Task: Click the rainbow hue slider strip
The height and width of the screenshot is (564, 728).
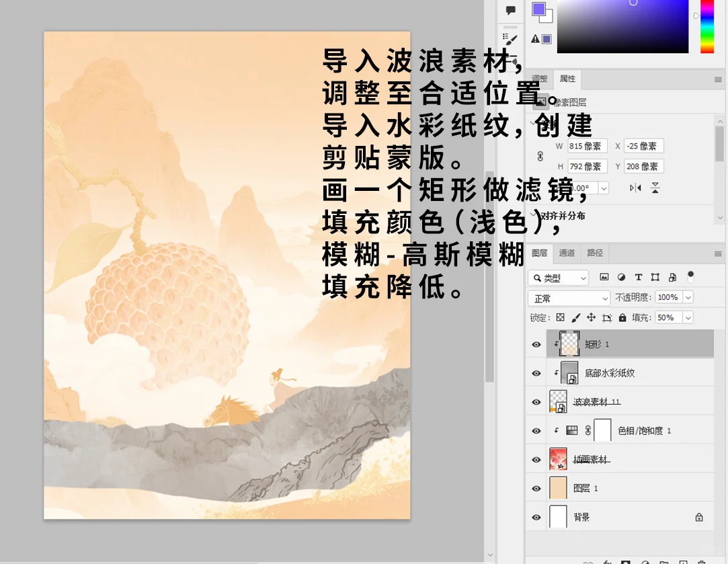Action: tap(706, 26)
